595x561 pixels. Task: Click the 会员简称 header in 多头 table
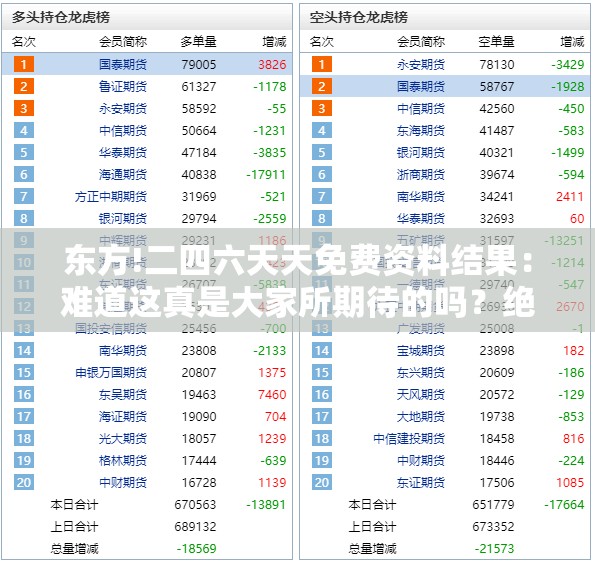(x=123, y=41)
